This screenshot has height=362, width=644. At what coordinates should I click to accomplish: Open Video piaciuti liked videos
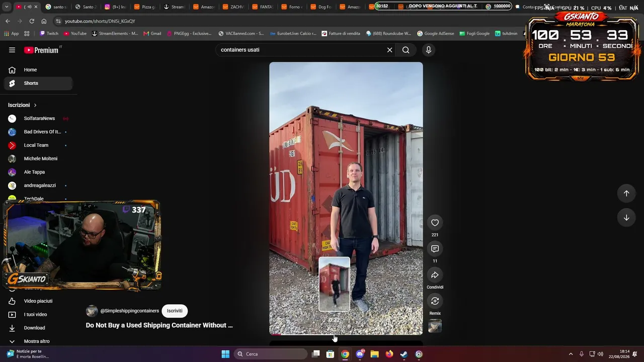click(38, 301)
